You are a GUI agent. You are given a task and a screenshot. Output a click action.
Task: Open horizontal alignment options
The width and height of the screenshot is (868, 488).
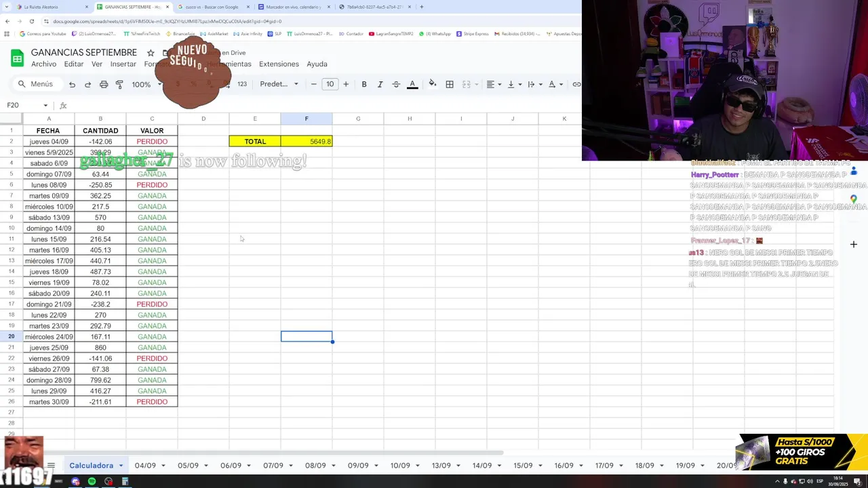[494, 84]
